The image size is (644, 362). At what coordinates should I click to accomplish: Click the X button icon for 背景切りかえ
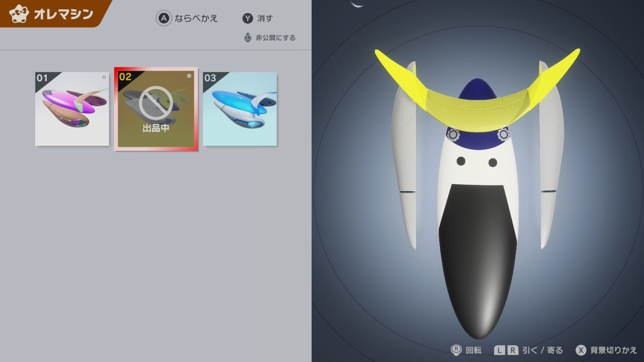click(x=581, y=350)
